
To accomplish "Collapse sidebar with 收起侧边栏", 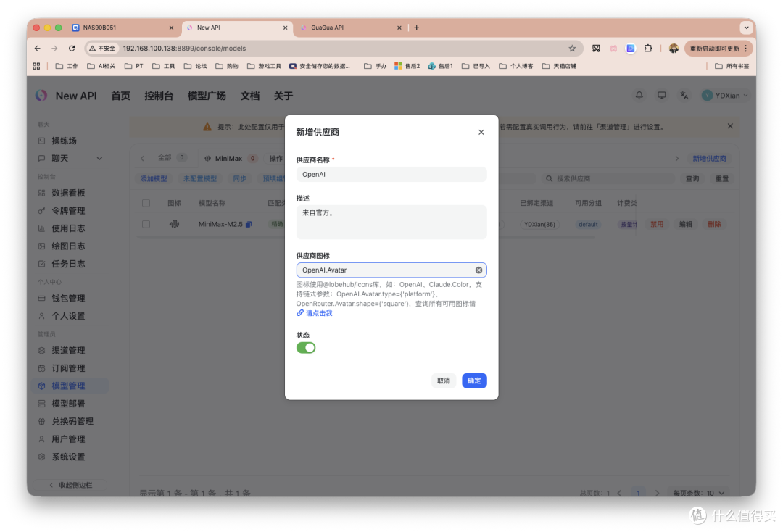I will [x=70, y=485].
